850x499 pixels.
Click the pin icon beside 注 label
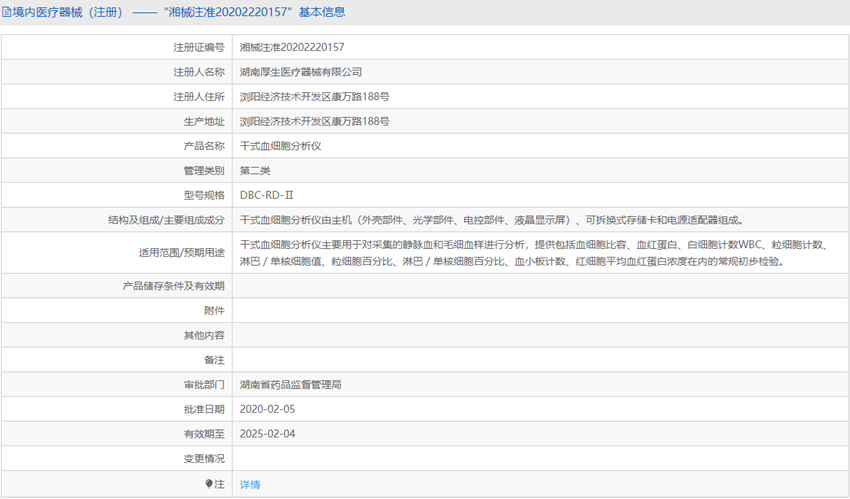click(209, 484)
